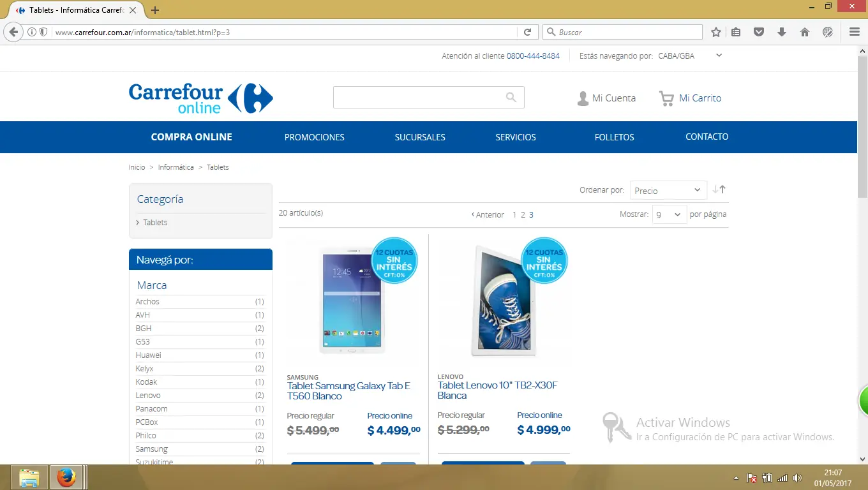
Task: Open File Explorer from the taskbar
Action: coord(29,478)
